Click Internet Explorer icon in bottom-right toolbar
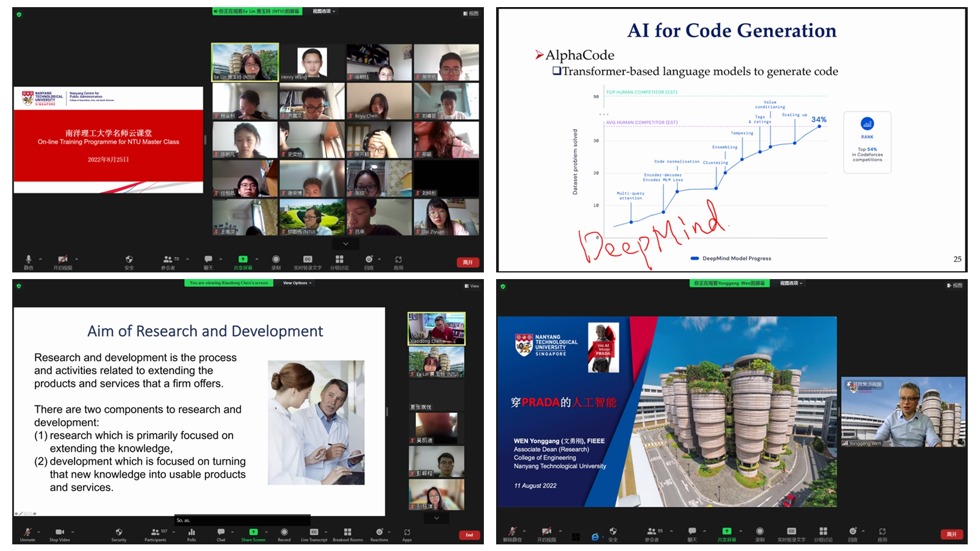The width and height of the screenshot is (980, 551). (x=595, y=537)
